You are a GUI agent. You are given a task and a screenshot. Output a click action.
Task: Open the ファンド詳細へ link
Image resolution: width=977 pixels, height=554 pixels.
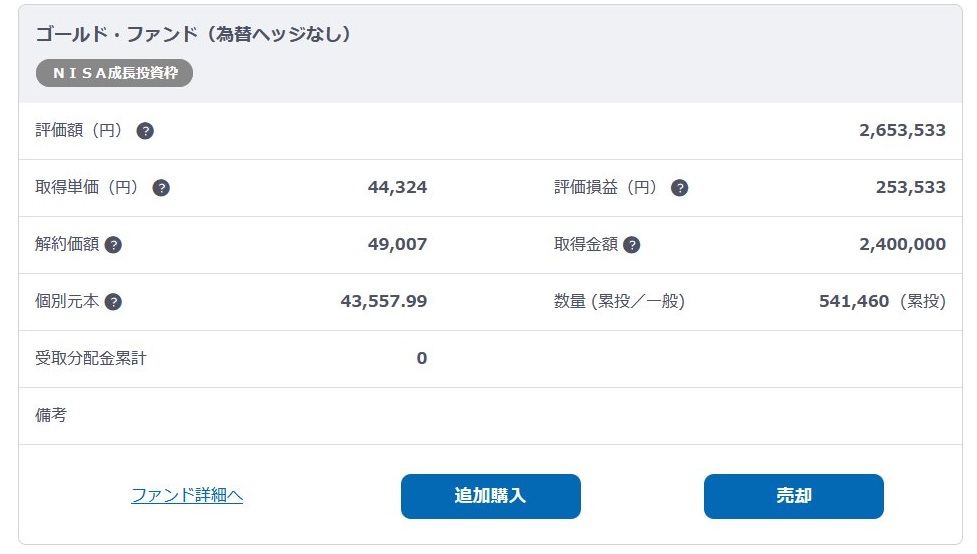(187, 495)
